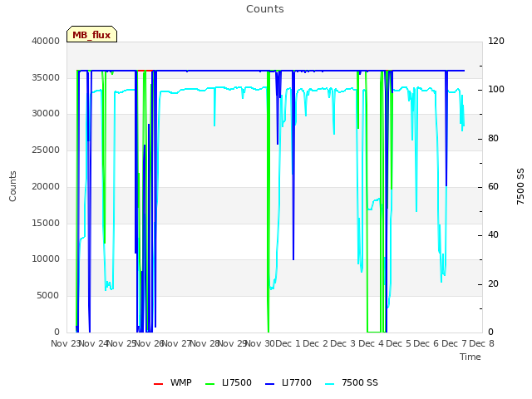The image size is (532, 399).
Task: Click the right axis label 7500 SS
Action: [520, 186]
